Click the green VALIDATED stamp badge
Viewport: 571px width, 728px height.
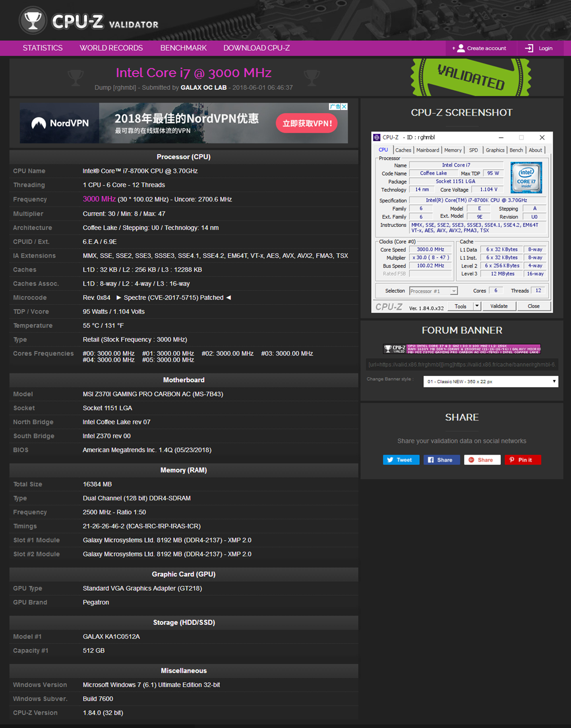pyautogui.click(x=471, y=77)
